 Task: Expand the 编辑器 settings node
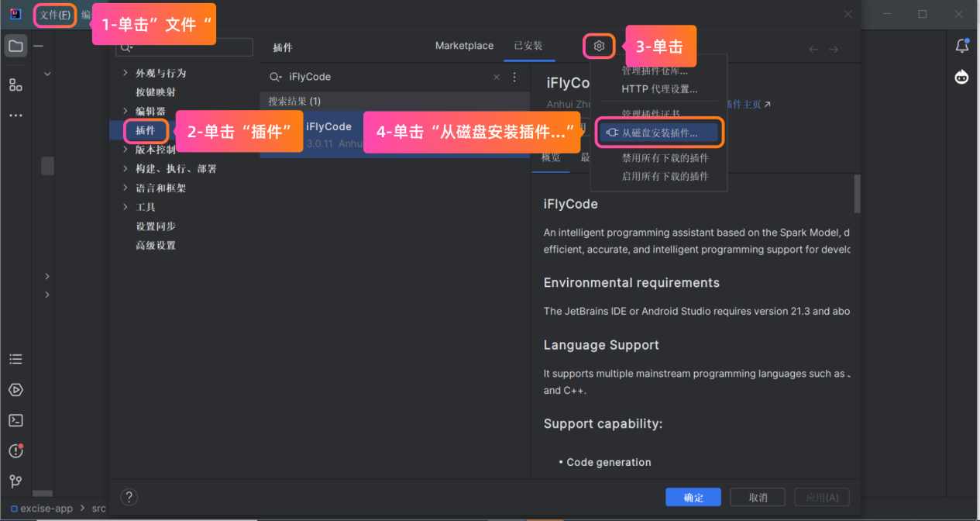(x=126, y=111)
